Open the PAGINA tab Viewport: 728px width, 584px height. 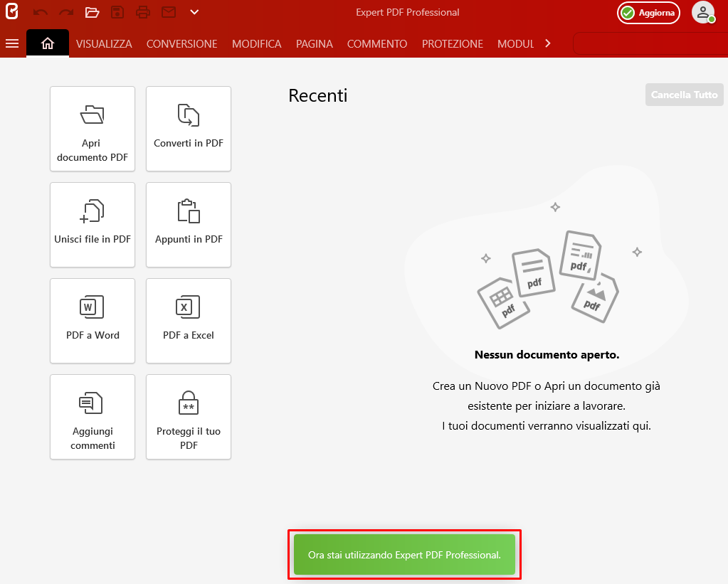[315, 44]
